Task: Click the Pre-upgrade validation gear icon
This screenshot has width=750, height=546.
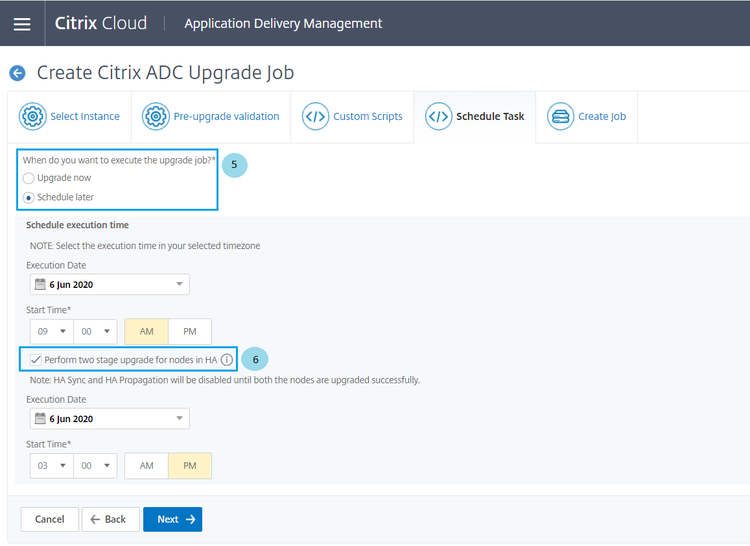Action: [155, 116]
